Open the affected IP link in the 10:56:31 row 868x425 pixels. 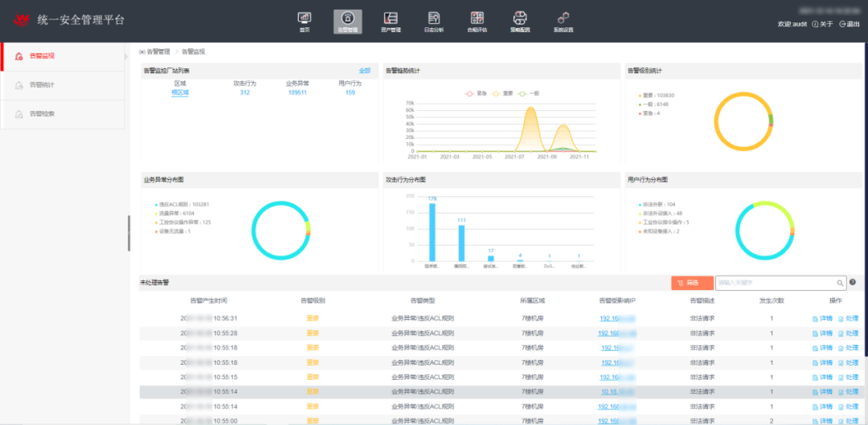click(617, 319)
